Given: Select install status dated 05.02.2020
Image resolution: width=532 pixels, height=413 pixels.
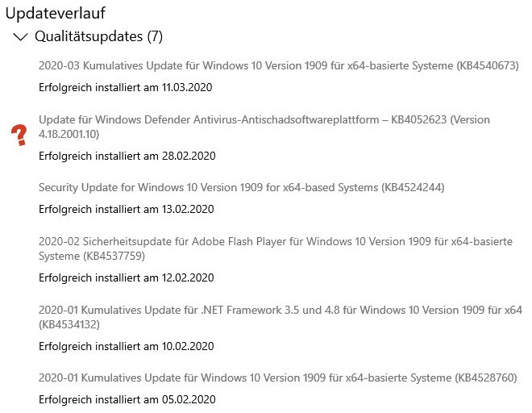Looking at the screenshot, I should [x=127, y=399].
